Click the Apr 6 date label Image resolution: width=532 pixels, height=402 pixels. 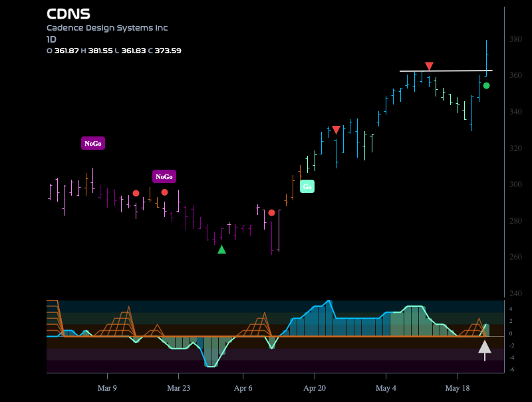[x=243, y=388]
